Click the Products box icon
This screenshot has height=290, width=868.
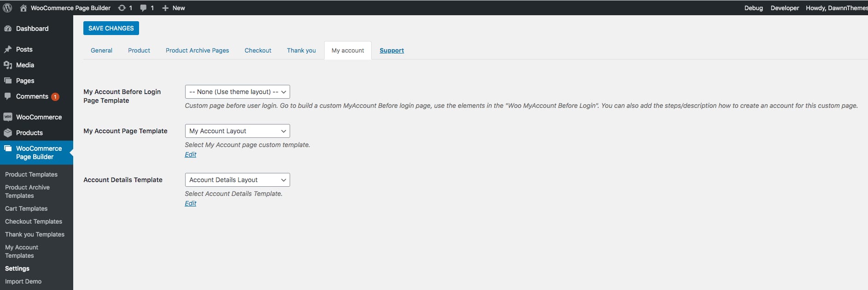pyautogui.click(x=8, y=133)
